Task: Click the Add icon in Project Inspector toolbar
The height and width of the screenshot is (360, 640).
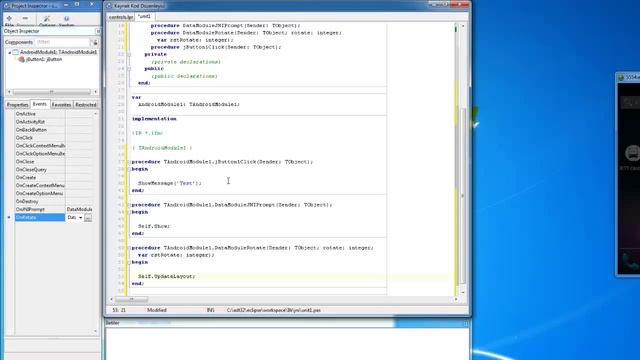Action: click(9, 19)
